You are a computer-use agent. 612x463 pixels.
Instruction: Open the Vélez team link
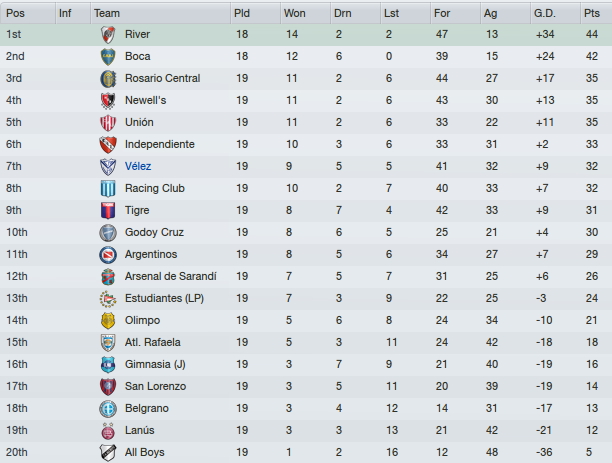[x=138, y=166]
